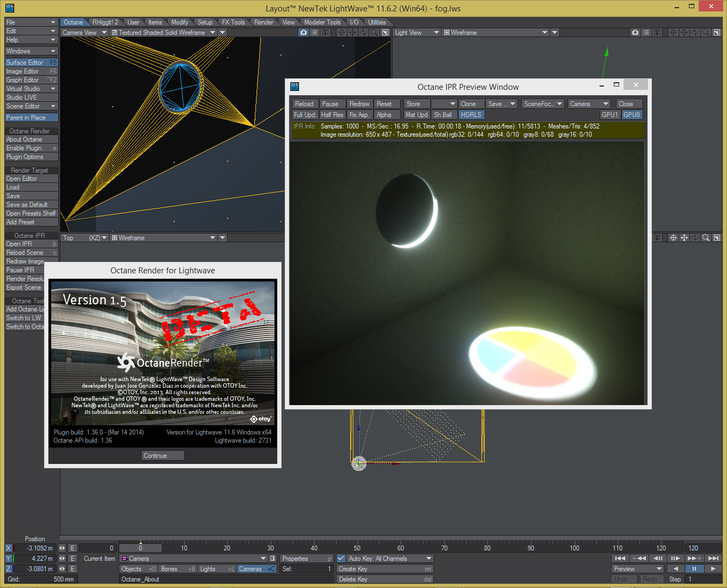Maximize the Camera View viewport
727x588 pixels.
click(385, 33)
